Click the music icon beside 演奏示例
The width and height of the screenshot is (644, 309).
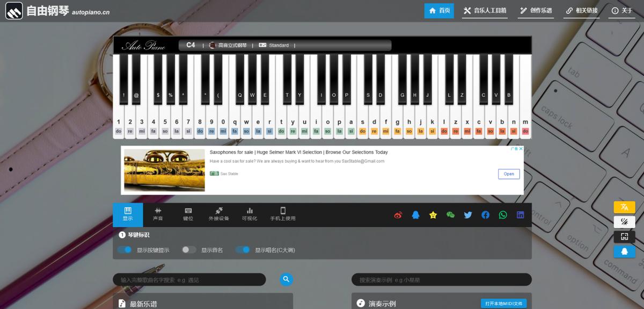pos(361,303)
